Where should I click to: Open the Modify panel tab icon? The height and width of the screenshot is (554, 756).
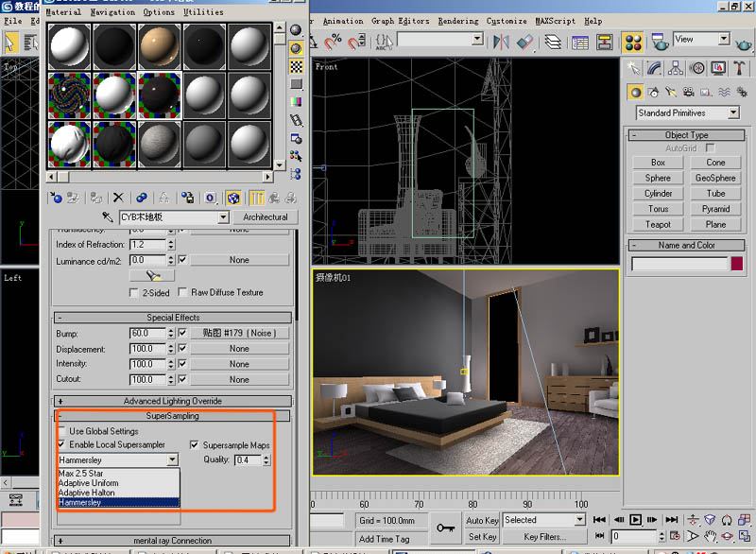[x=654, y=68]
